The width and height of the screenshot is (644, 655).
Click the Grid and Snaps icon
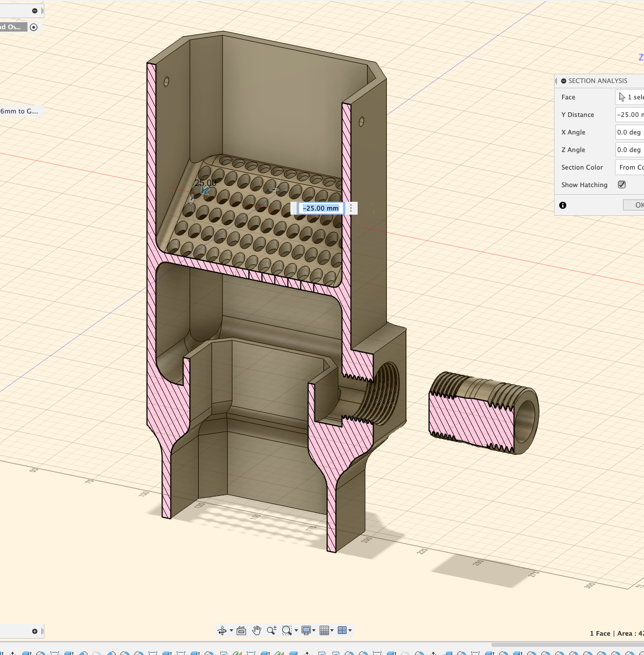click(x=324, y=630)
